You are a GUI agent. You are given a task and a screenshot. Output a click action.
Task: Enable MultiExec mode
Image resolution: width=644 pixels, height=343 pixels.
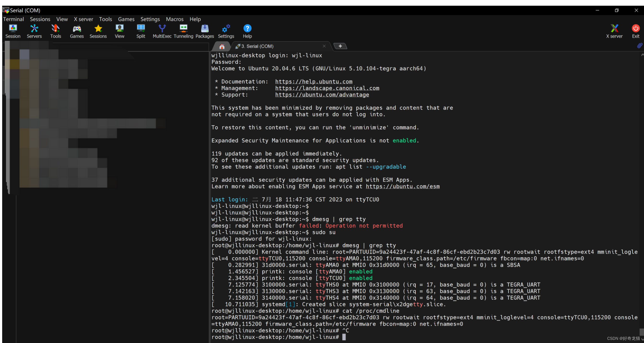[162, 31]
